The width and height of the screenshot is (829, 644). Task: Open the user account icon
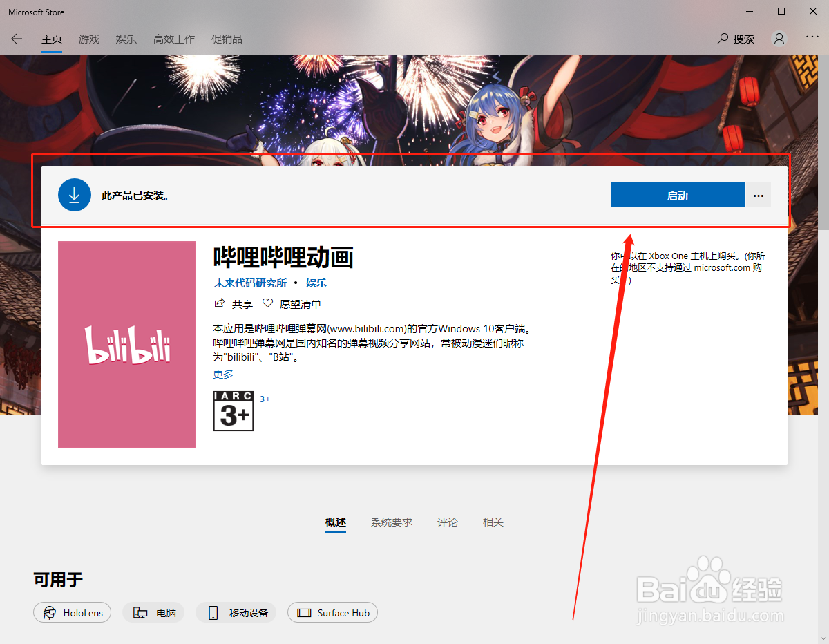[x=780, y=39]
